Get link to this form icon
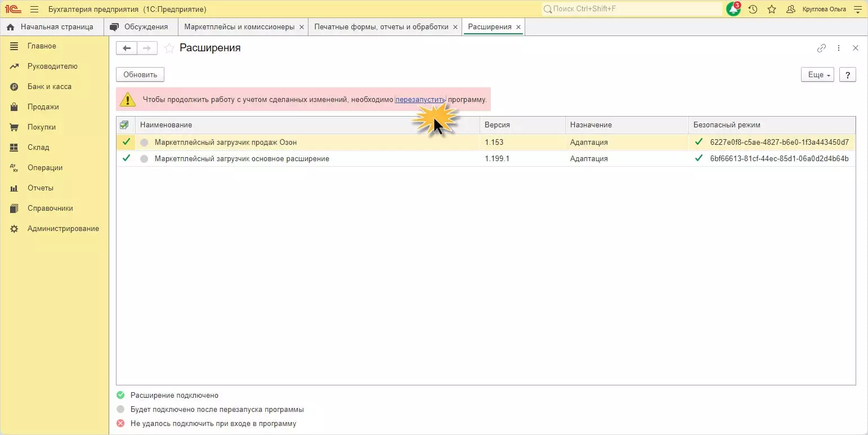 pyautogui.click(x=821, y=48)
